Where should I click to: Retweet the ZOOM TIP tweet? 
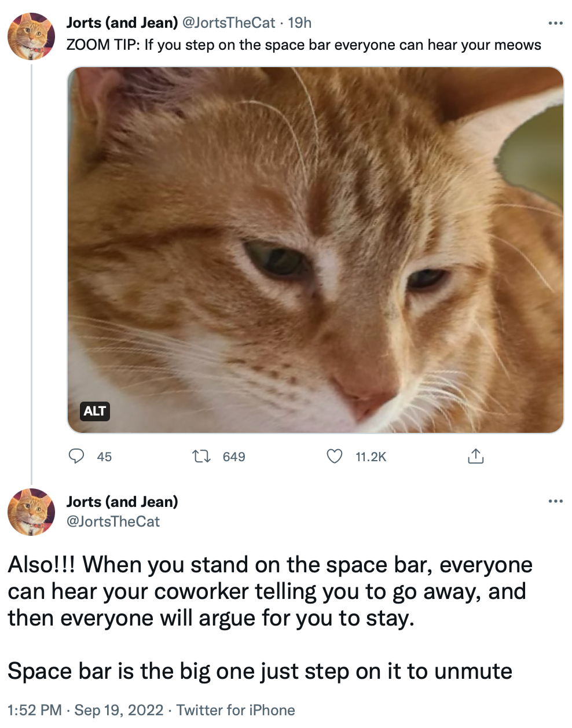pos(201,457)
